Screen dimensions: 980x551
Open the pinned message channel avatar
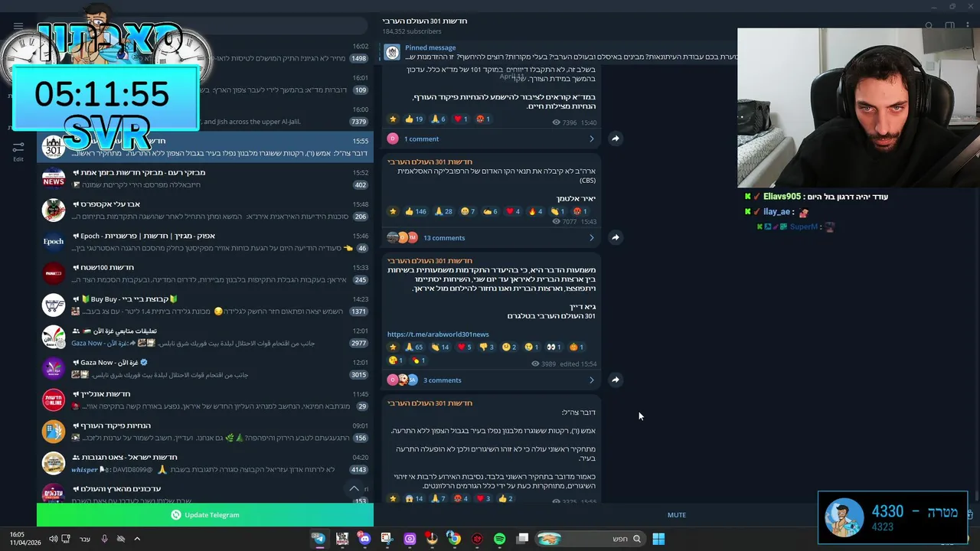coord(392,52)
